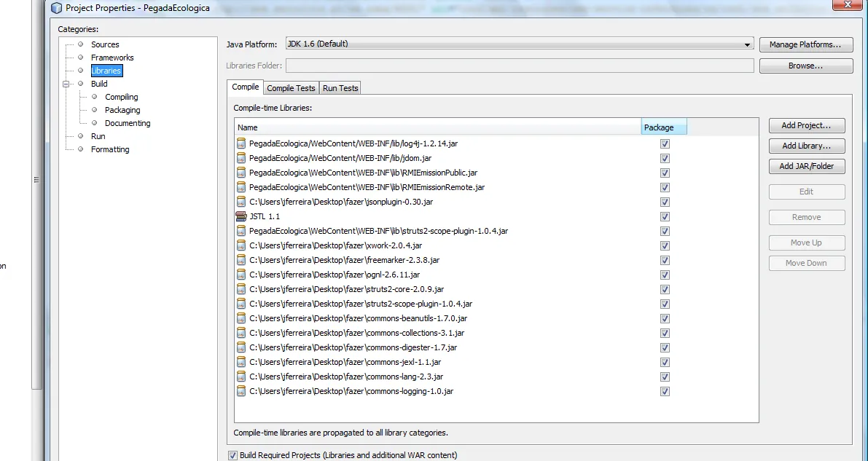Click the jar icon for commons-jexl-1.1.jar
The height and width of the screenshot is (461, 868).
241,362
